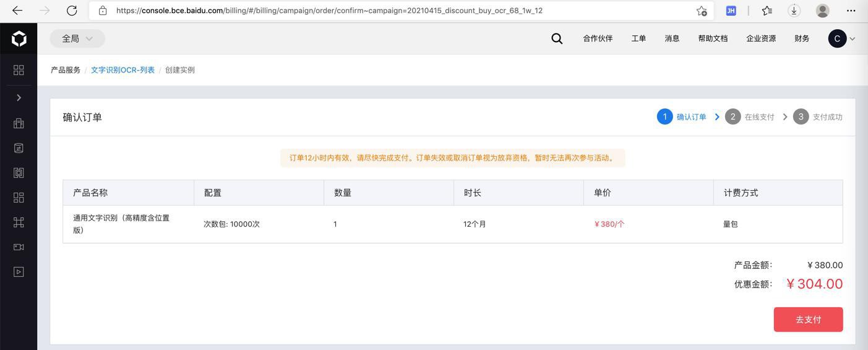Click the 创建实例 breadcrumb text
Viewport: 868px width, 350px height.
[180, 70]
